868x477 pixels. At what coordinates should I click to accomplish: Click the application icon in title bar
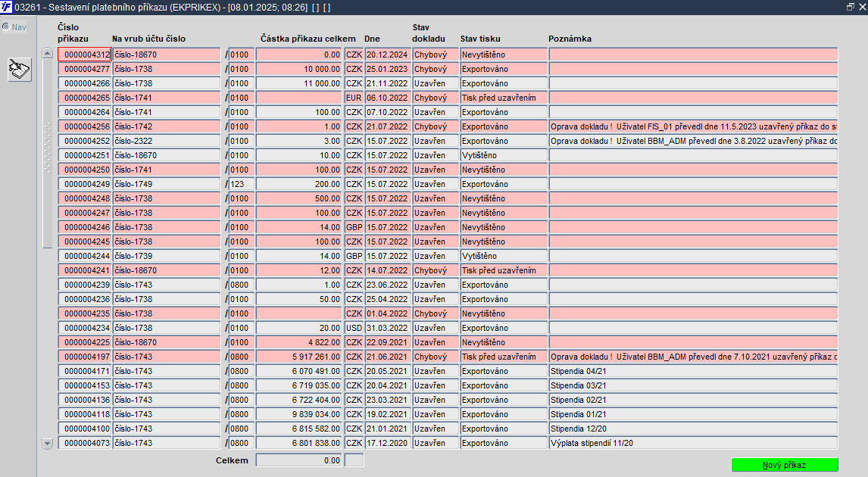6,8
